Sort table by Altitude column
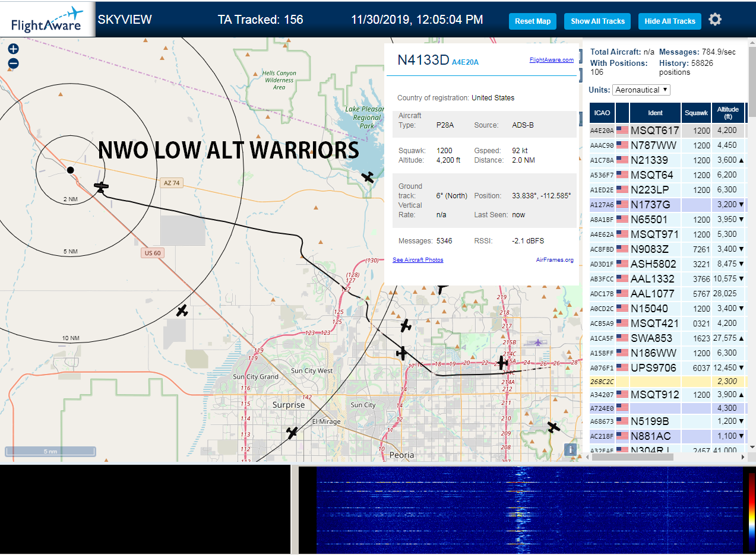Viewport: 756px width, 555px height. coord(727,113)
